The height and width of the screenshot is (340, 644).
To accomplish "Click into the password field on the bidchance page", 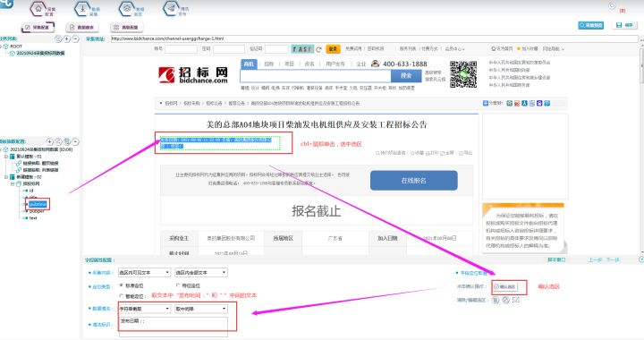I will pyautogui.click(x=229, y=49).
